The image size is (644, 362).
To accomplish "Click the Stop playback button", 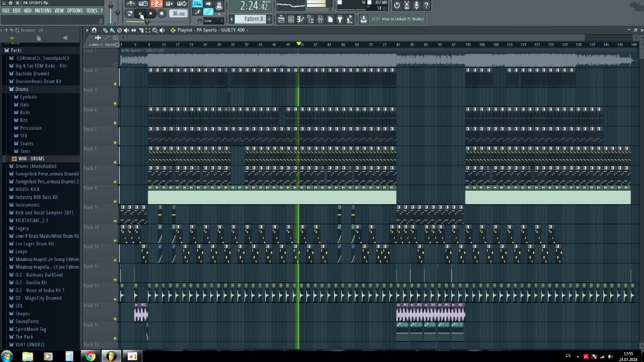I will [150, 14].
